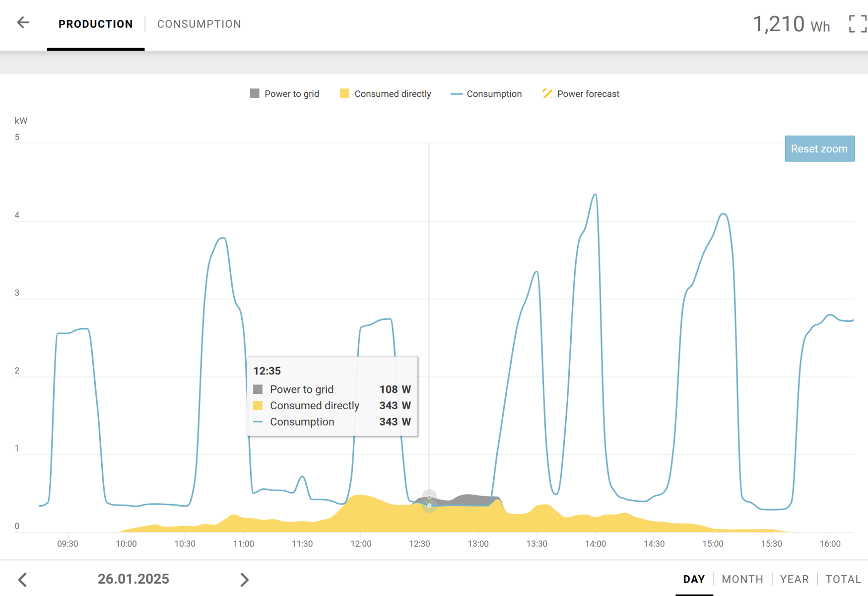The height and width of the screenshot is (596, 868).
Task: Open date picker on 26.01.2025
Action: tap(133, 579)
